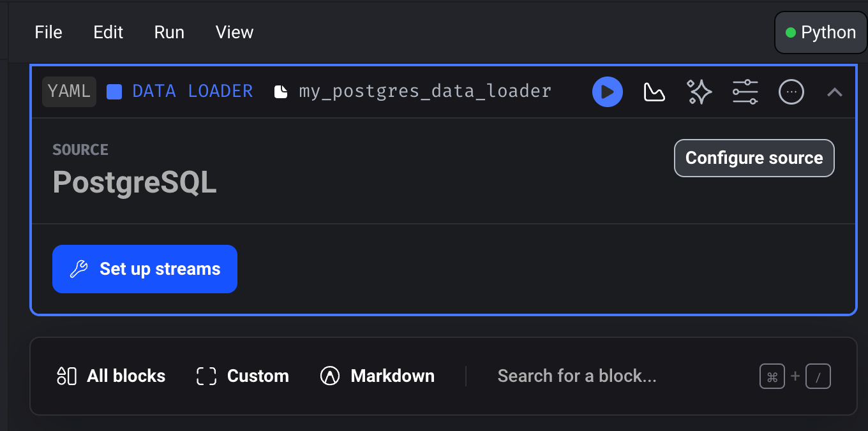Click the Set up streams button
Screen dimensions: 868x431
point(144,268)
